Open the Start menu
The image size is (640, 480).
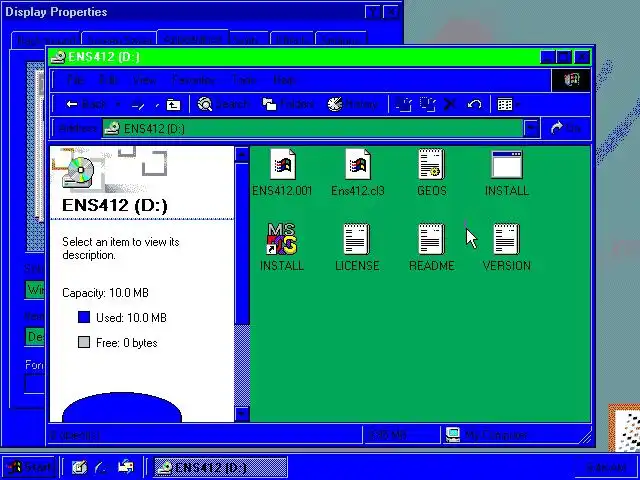29,467
